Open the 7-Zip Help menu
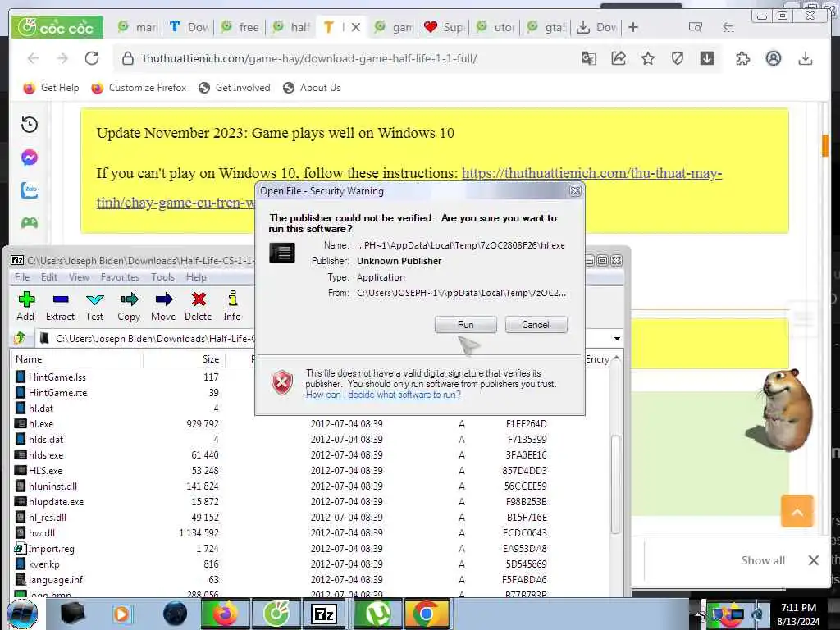Image resolution: width=840 pixels, height=630 pixels. click(x=196, y=277)
